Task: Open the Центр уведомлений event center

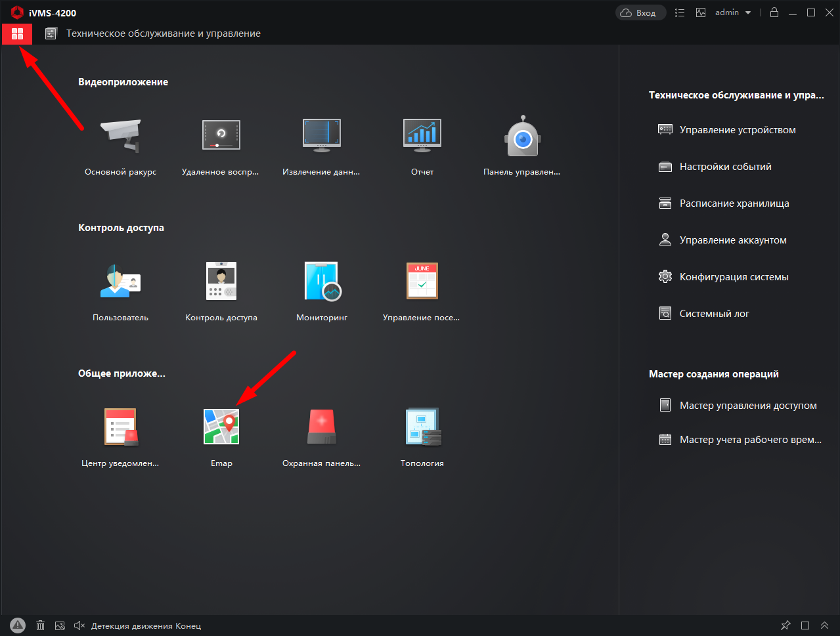Action: tap(120, 427)
